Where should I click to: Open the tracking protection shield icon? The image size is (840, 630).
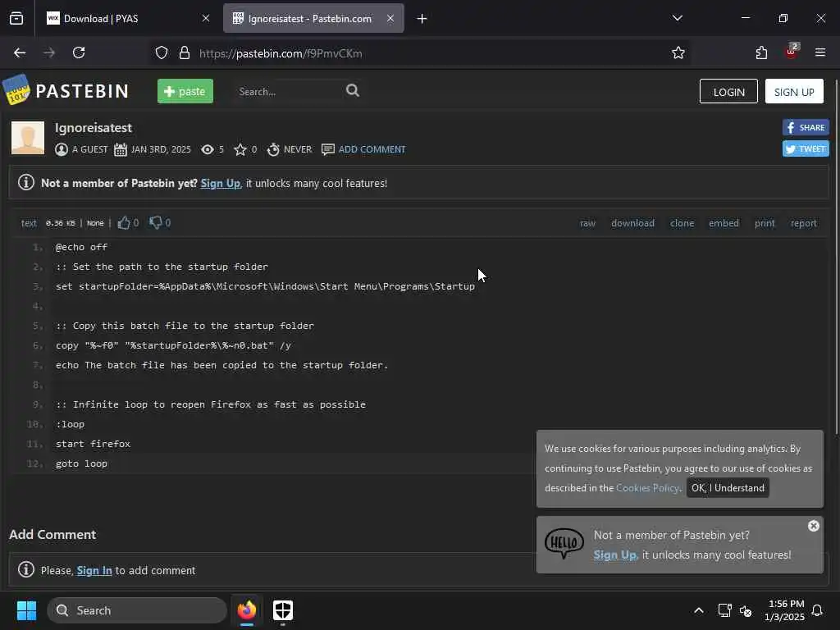(x=162, y=53)
